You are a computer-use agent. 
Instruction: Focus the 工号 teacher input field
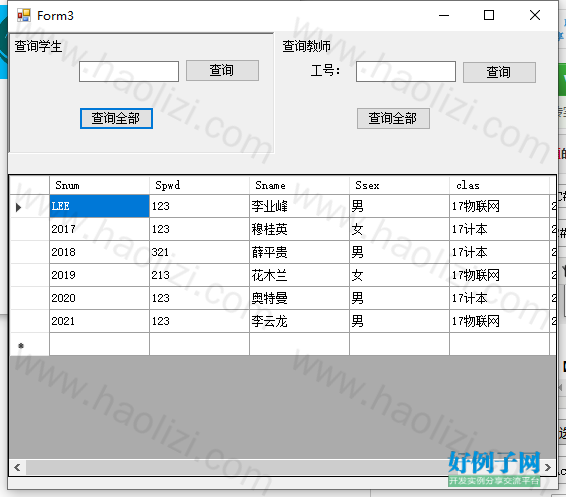click(x=406, y=71)
